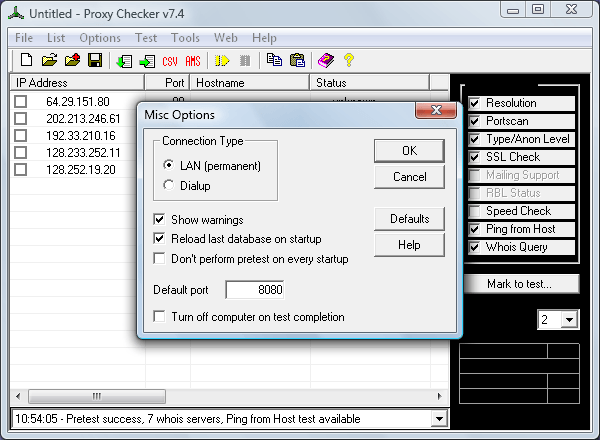Click the yellow question mark help icon

349,61
